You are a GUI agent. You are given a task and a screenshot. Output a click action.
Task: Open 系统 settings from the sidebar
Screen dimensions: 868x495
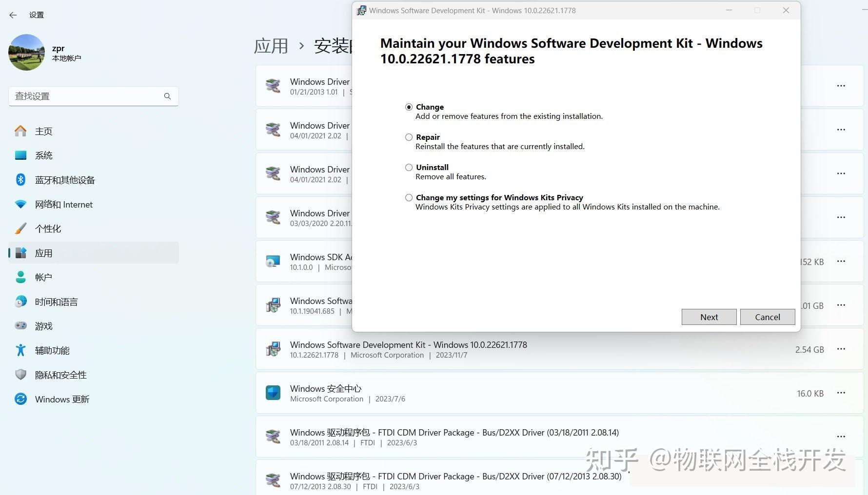coord(44,155)
